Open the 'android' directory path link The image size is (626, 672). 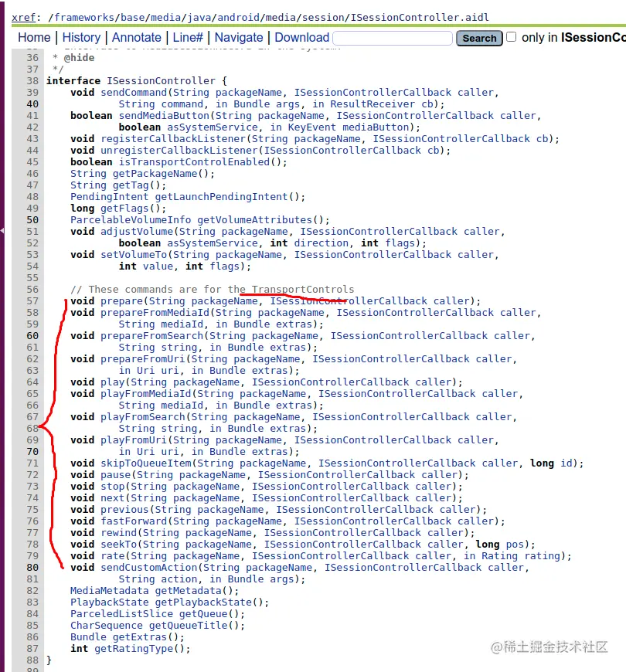click(x=238, y=17)
